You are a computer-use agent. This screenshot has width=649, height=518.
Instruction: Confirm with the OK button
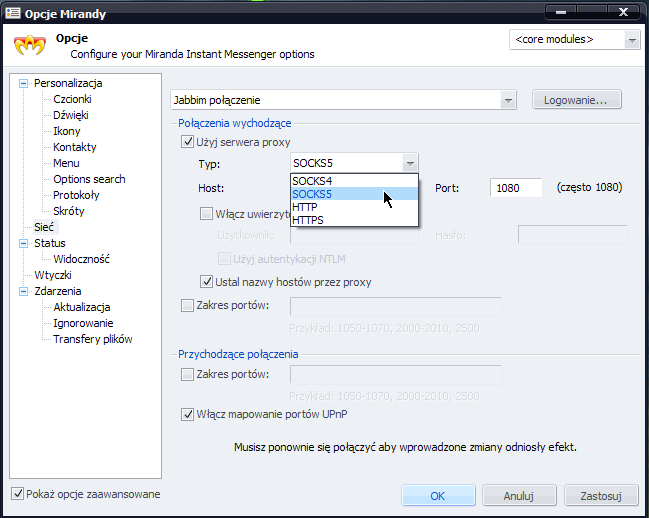click(438, 495)
